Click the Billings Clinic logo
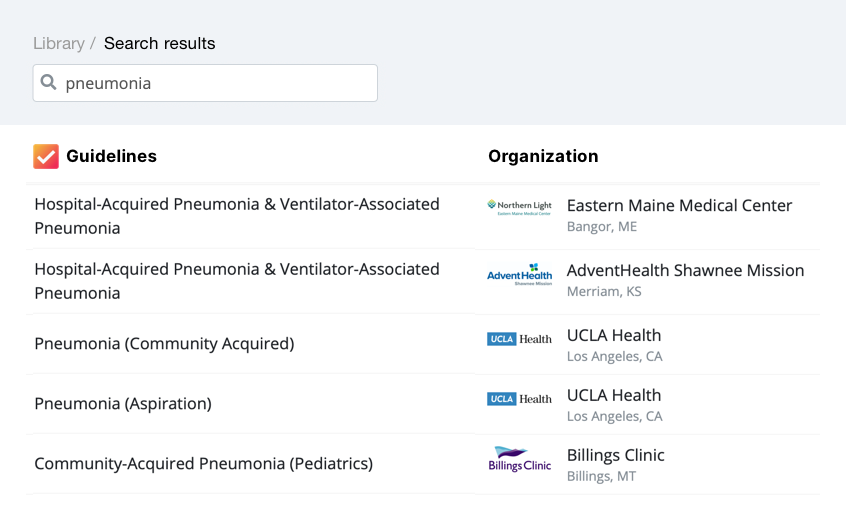Screen dimensions: 846x514 click(x=519, y=460)
